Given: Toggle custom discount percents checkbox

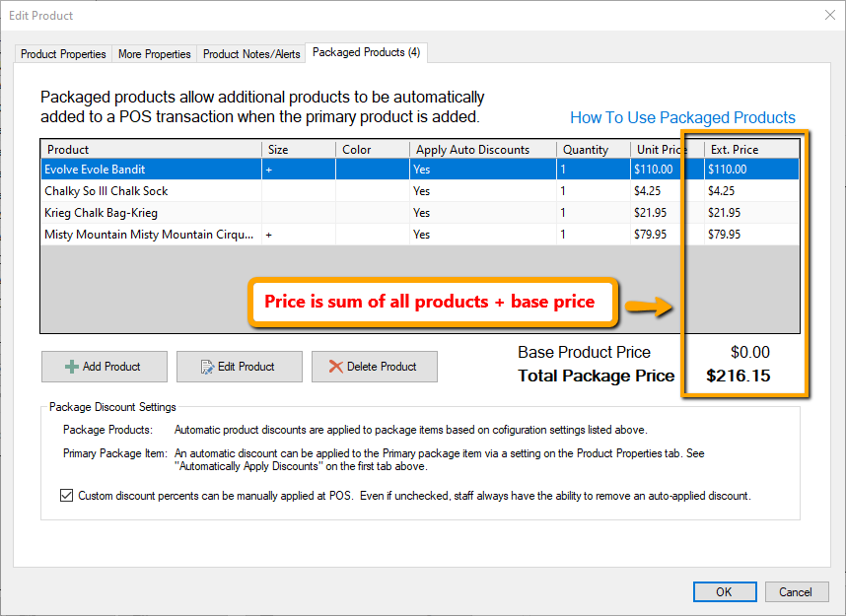Looking at the screenshot, I should pos(66,495).
